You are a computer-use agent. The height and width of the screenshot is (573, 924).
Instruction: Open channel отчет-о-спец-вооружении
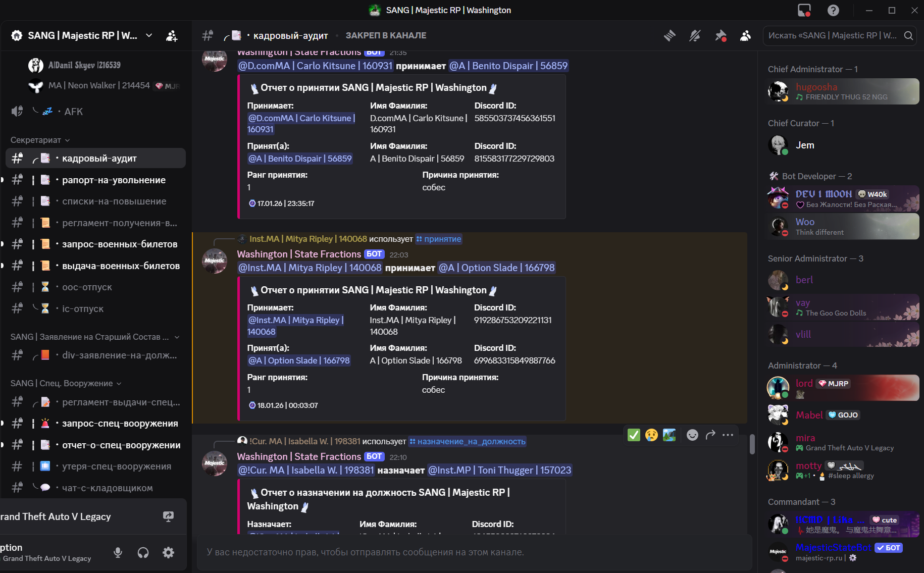click(95, 445)
